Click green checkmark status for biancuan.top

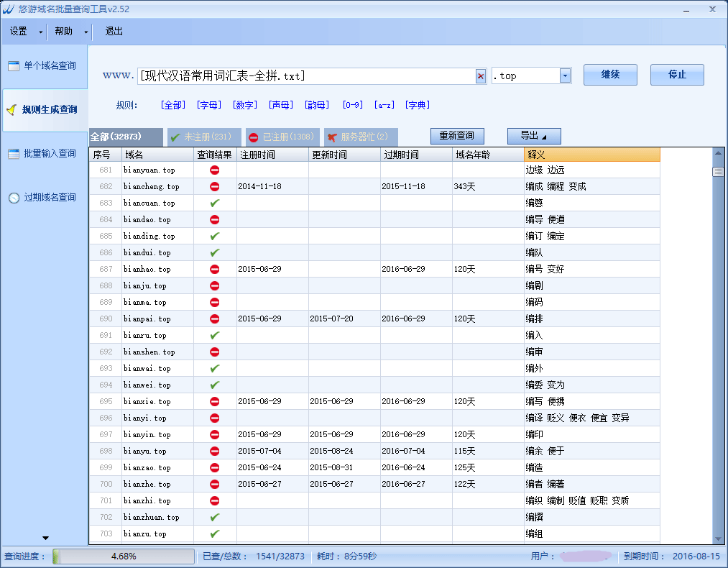tap(214, 203)
